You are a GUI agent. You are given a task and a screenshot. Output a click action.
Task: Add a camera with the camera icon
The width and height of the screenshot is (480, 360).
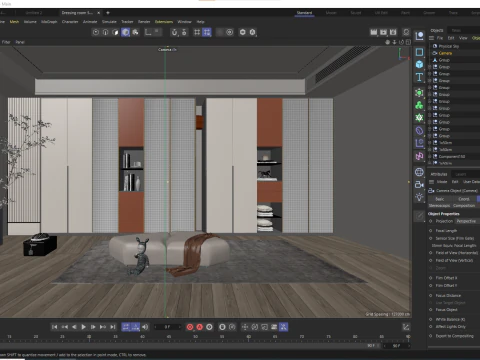tap(419, 184)
